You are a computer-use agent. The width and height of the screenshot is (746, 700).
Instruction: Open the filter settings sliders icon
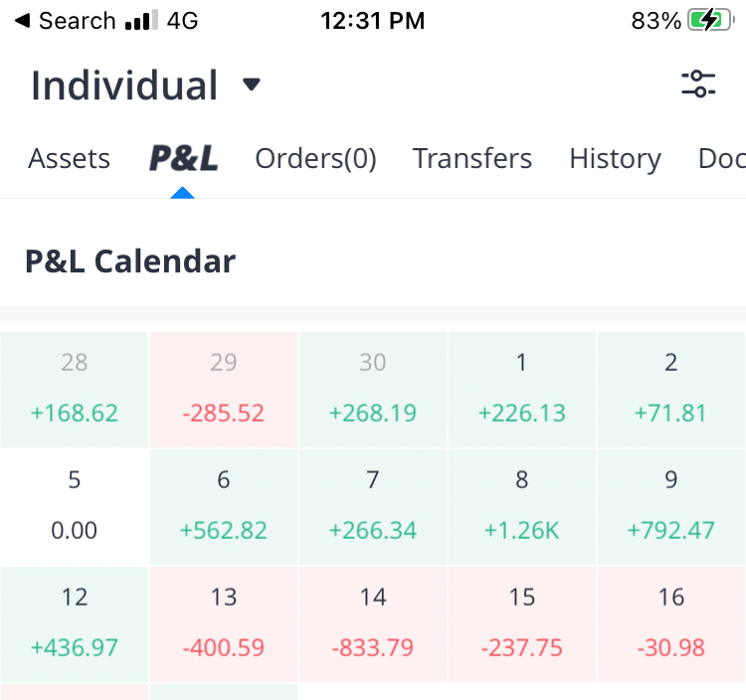pyautogui.click(x=698, y=84)
